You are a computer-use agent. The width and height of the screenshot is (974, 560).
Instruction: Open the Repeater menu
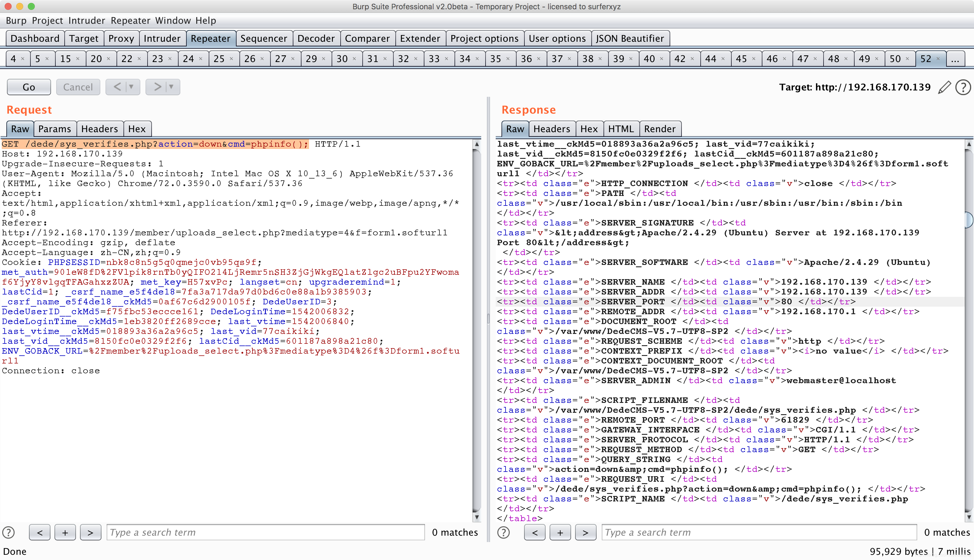pyautogui.click(x=130, y=20)
